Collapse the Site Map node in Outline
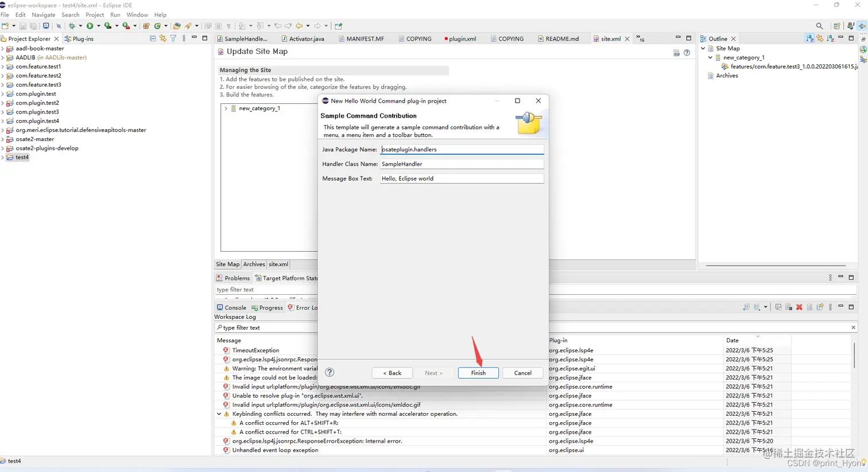The width and height of the screenshot is (868, 472). point(703,49)
